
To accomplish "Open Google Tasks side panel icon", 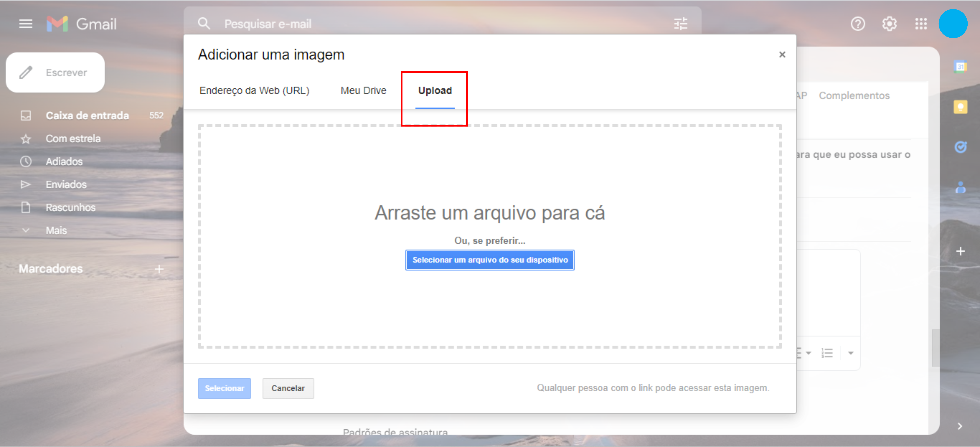I will click(x=960, y=147).
